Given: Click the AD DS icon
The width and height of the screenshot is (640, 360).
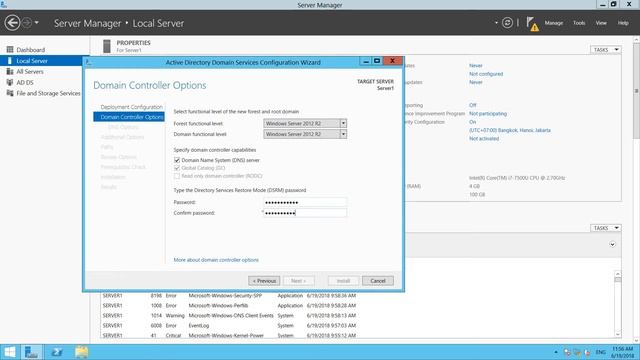Looking at the screenshot, I should click(10, 82).
